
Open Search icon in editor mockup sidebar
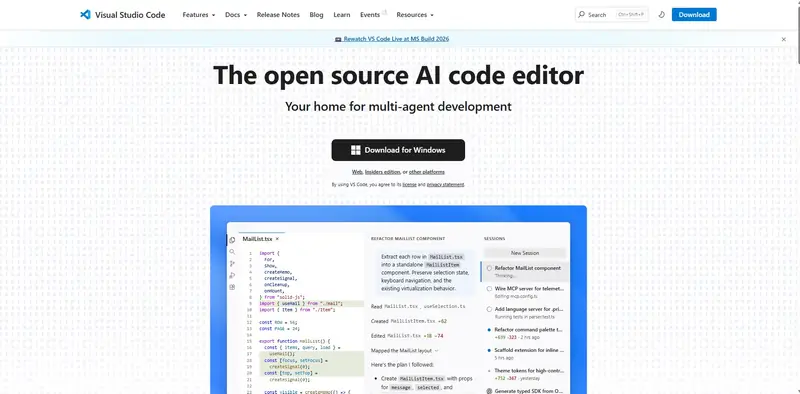pyautogui.click(x=232, y=252)
